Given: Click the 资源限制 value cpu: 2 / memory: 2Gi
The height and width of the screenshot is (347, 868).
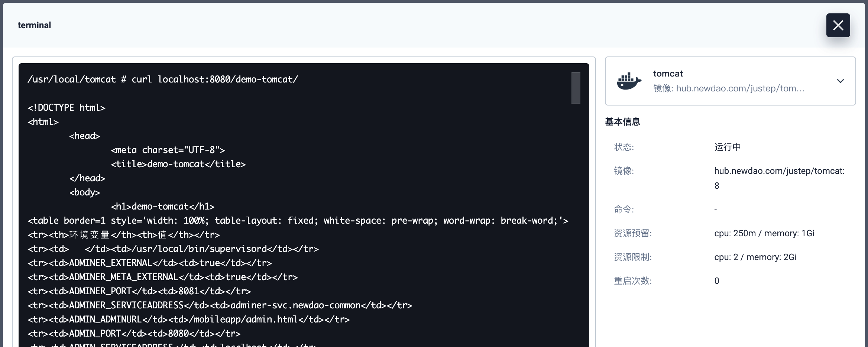Looking at the screenshot, I should 755,257.
